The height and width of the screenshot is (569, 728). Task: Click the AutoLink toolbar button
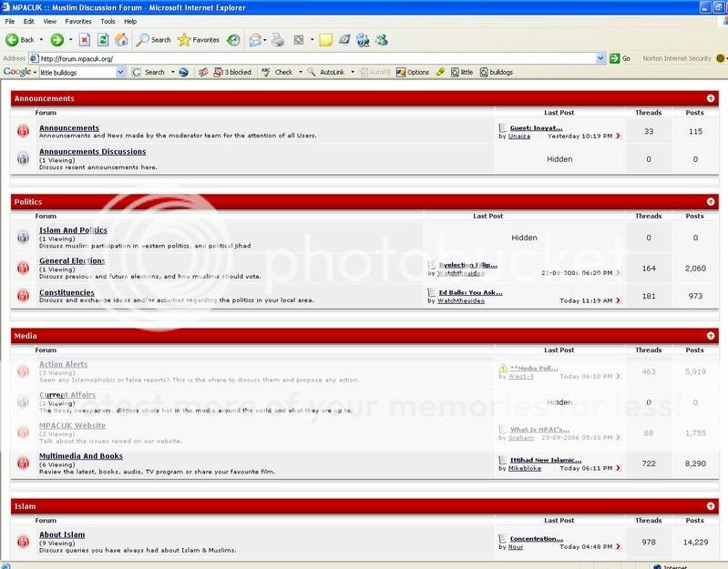tap(326, 72)
